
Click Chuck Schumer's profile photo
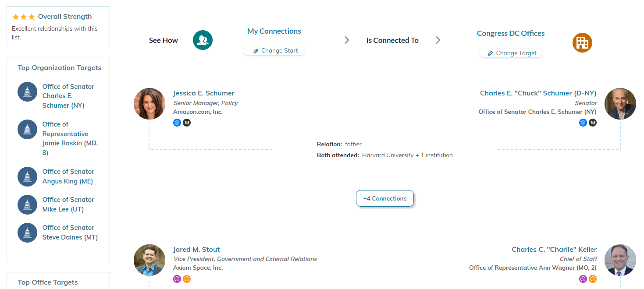coord(620,104)
